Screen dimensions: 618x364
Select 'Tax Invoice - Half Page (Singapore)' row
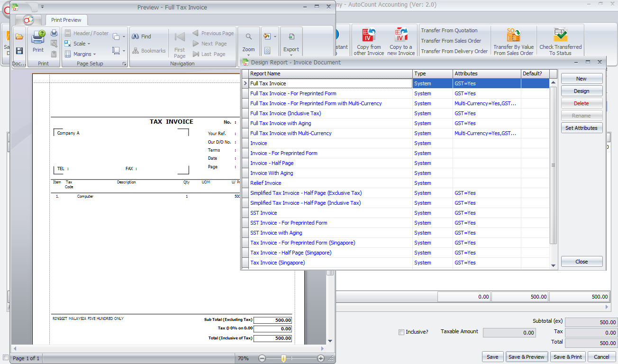pyautogui.click(x=396, y=253)
